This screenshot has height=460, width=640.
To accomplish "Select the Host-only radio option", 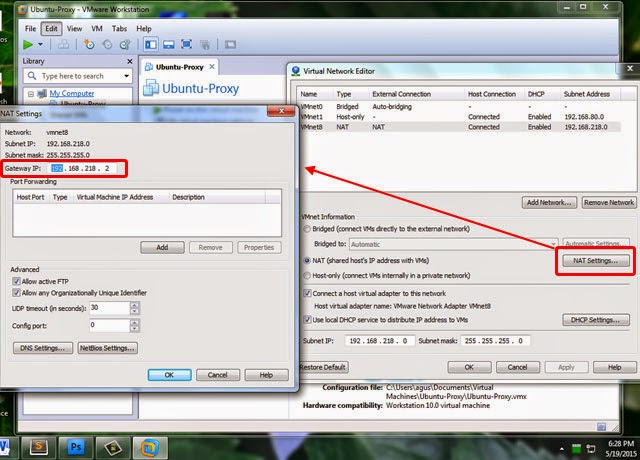I will pyautogui.click(x=307, y=276).
